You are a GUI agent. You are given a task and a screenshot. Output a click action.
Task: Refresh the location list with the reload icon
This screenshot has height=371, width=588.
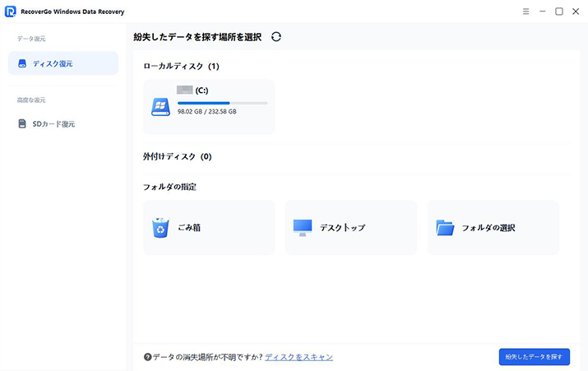276,37
